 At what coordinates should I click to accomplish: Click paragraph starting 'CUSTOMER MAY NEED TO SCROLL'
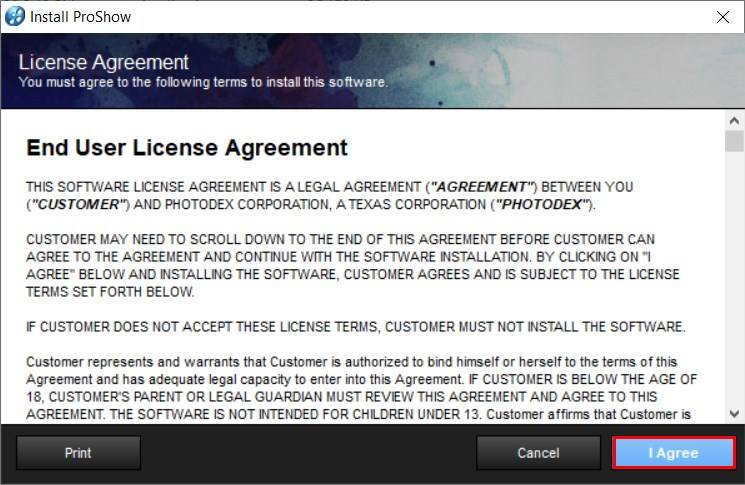[350, 265]
